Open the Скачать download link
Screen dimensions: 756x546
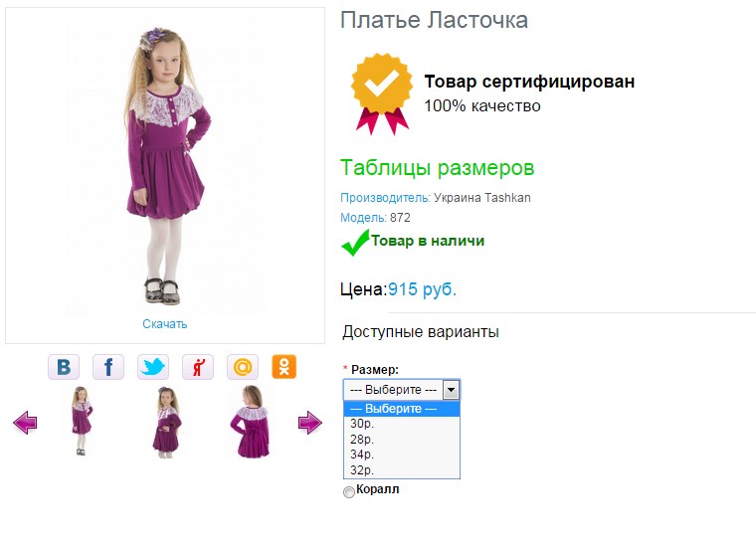coord(164,324)
